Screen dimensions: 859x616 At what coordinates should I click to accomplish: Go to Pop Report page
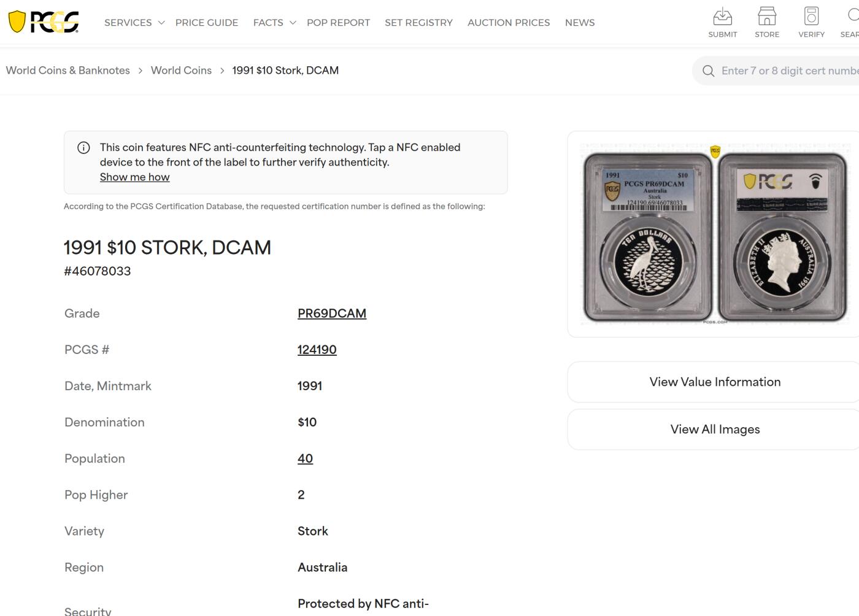coord(338,23)
